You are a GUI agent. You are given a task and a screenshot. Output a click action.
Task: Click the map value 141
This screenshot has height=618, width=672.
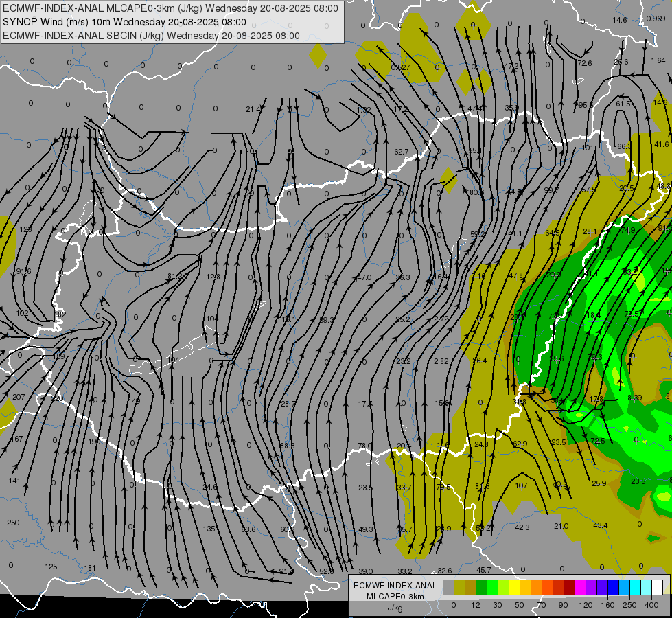pos(14,481)
